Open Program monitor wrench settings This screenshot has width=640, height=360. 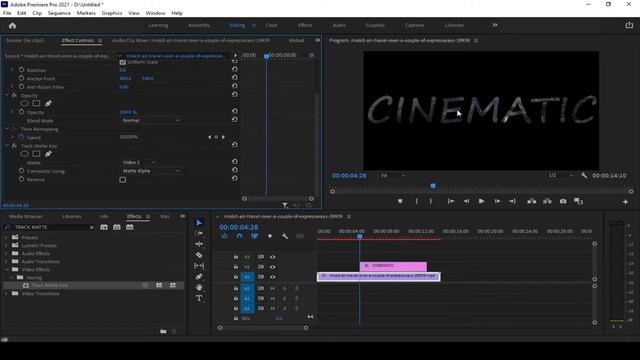(584, 176)
